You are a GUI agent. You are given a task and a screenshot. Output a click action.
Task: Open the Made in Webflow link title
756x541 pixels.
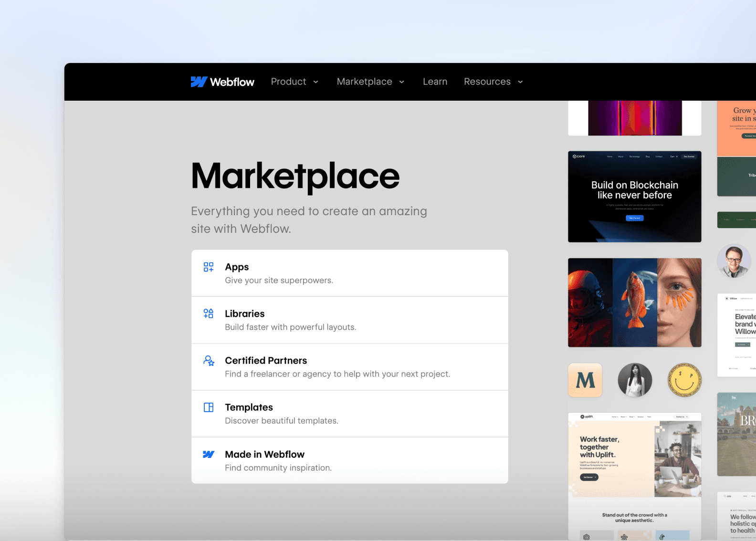pos(264,454)
